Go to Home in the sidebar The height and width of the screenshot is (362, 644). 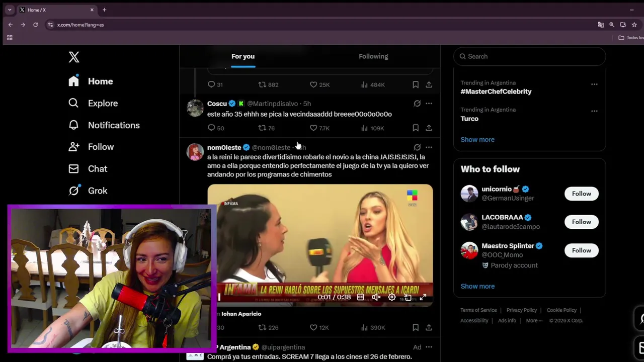click(x=91, y=81)
